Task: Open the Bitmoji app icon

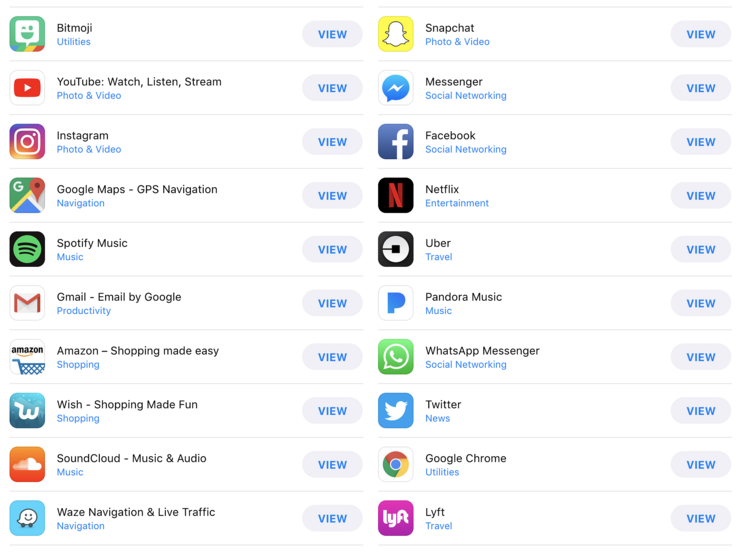Action: pos(27,34)
